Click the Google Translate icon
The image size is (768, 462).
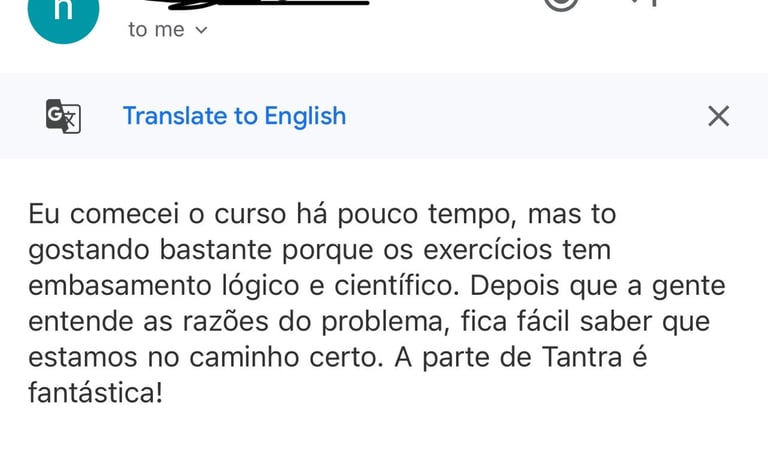(63, 116)
